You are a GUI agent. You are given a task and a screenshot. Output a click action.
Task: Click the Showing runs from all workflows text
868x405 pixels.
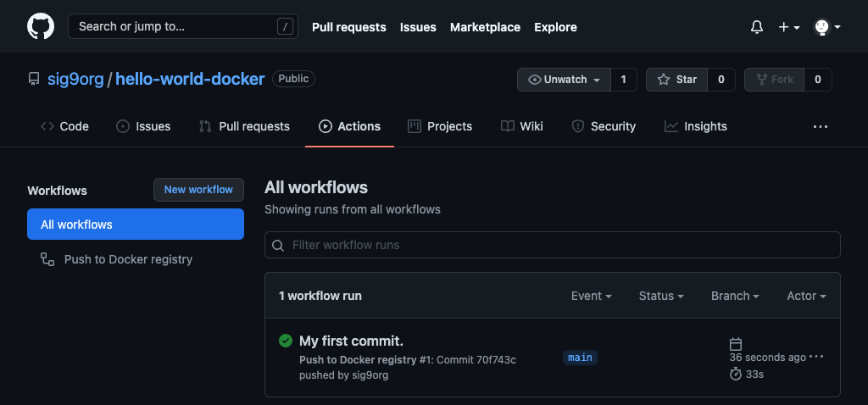(x=353, y=209)
